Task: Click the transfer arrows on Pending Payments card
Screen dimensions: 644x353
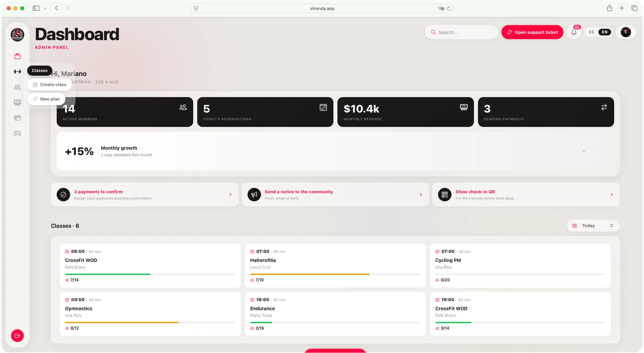Action: click(604, 107)
